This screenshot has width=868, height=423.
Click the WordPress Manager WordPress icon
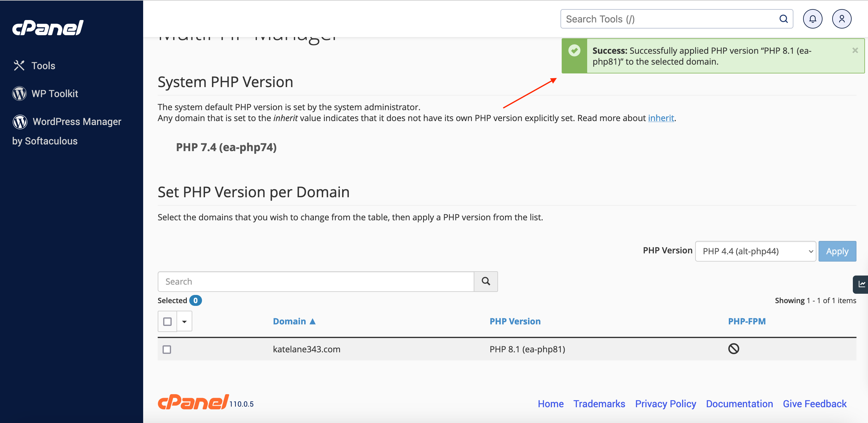[x=20, y=122]
